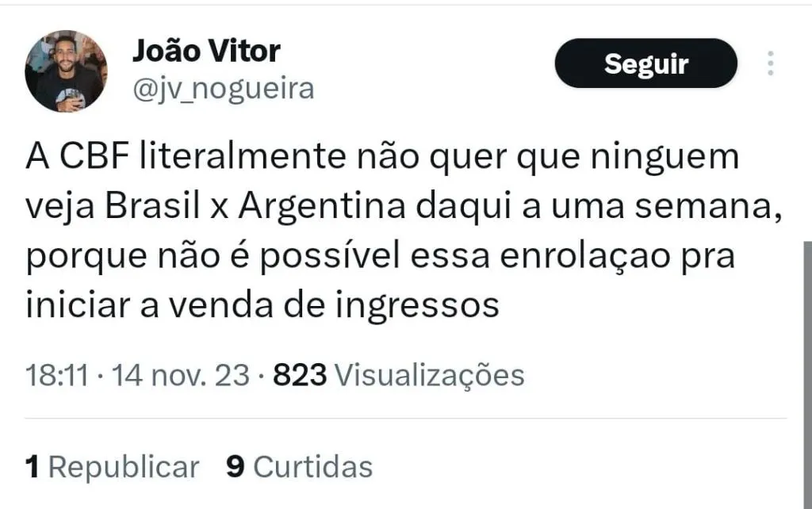The height and width of the screenshot is (509, 812).
Task: Click the João Vitor display name
Action: click(206, 52)
